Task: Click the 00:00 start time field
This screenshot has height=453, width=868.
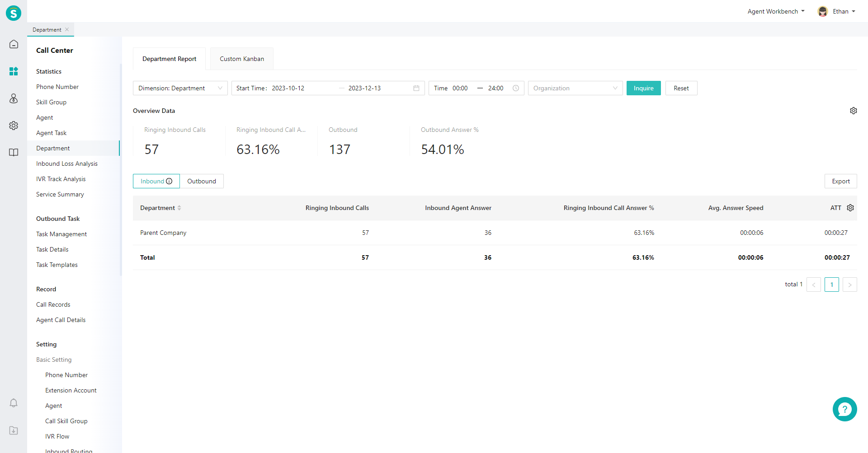Action: coord(461,88)
